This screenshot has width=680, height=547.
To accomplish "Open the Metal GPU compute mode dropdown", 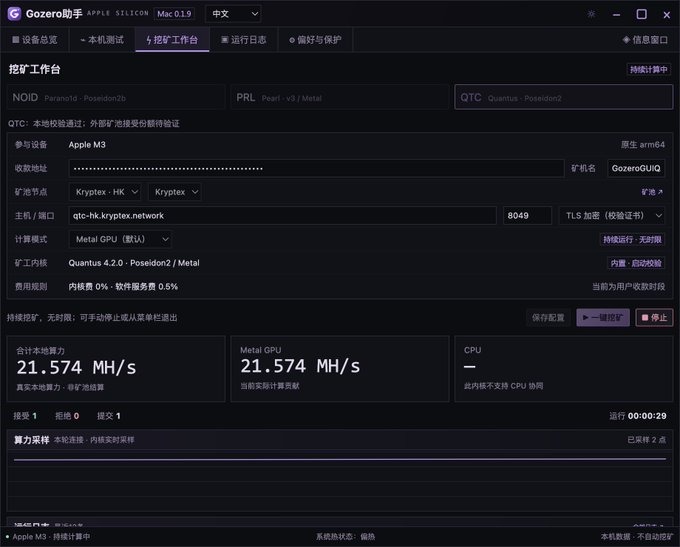I will [120, 239].
